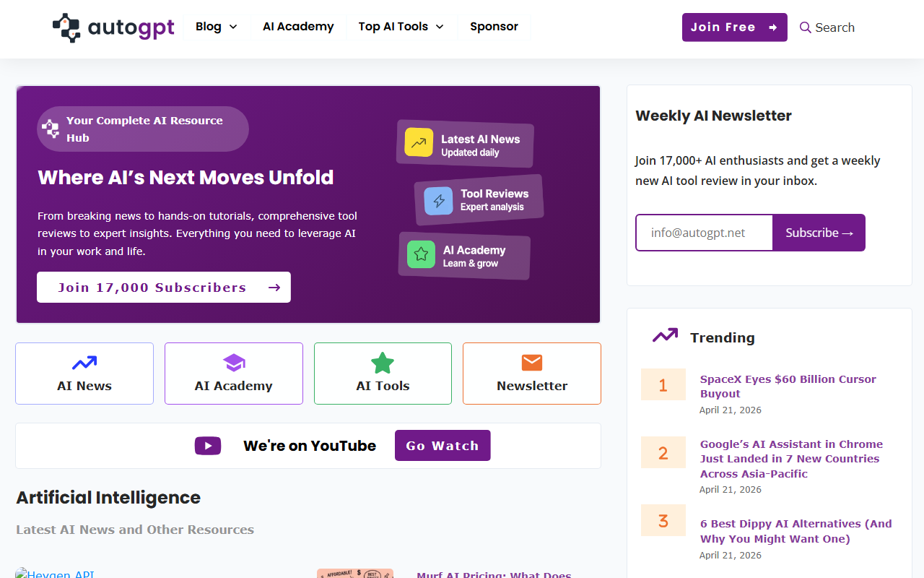Click the YouTube play icon
The height and width of the screenshot is (578, 924).
[208, 446]
